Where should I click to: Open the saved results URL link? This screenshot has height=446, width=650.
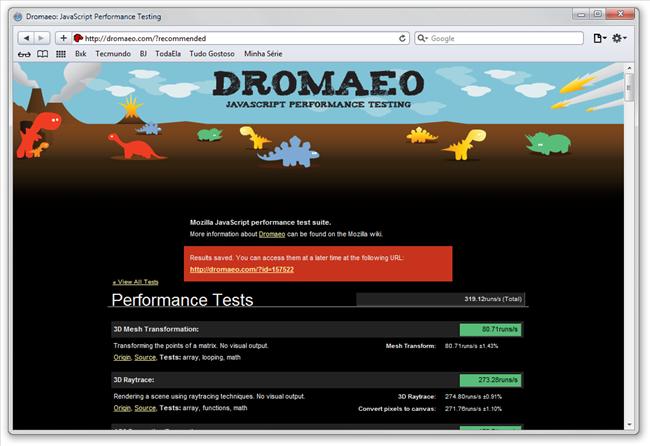(x=242, y=269)
